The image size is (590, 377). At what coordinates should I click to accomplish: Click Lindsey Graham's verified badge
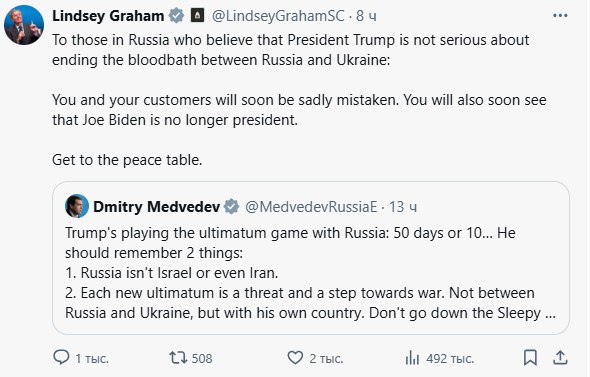pos(176,16)
